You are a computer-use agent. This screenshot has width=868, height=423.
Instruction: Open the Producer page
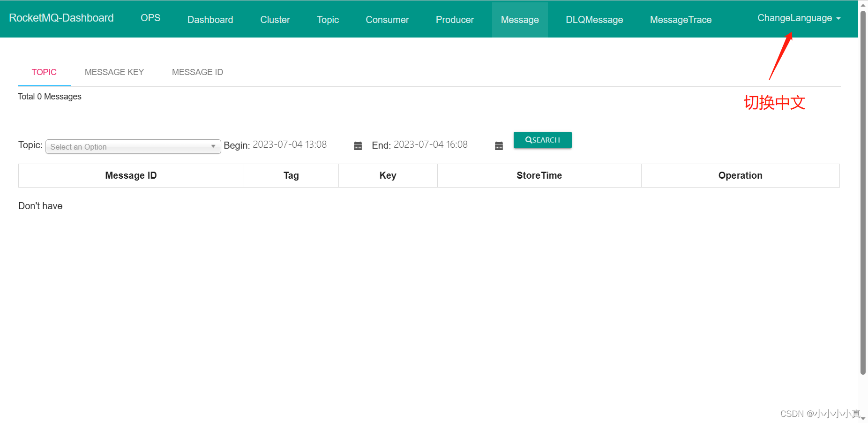click(455, 20)
